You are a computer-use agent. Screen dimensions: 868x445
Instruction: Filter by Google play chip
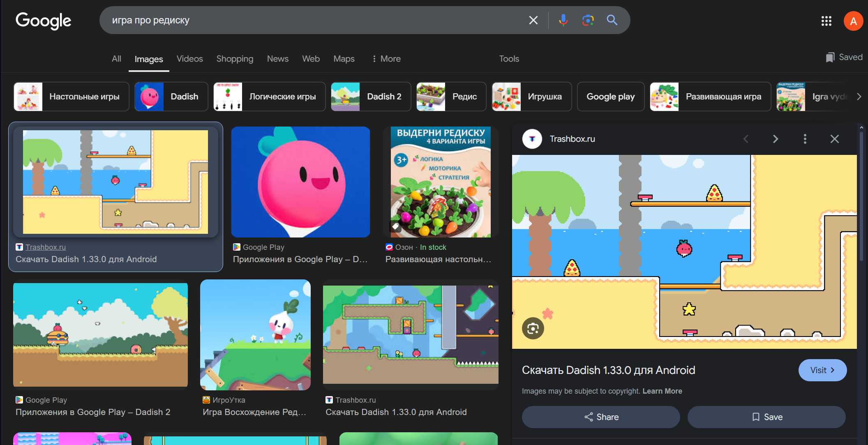coord(611,97)
